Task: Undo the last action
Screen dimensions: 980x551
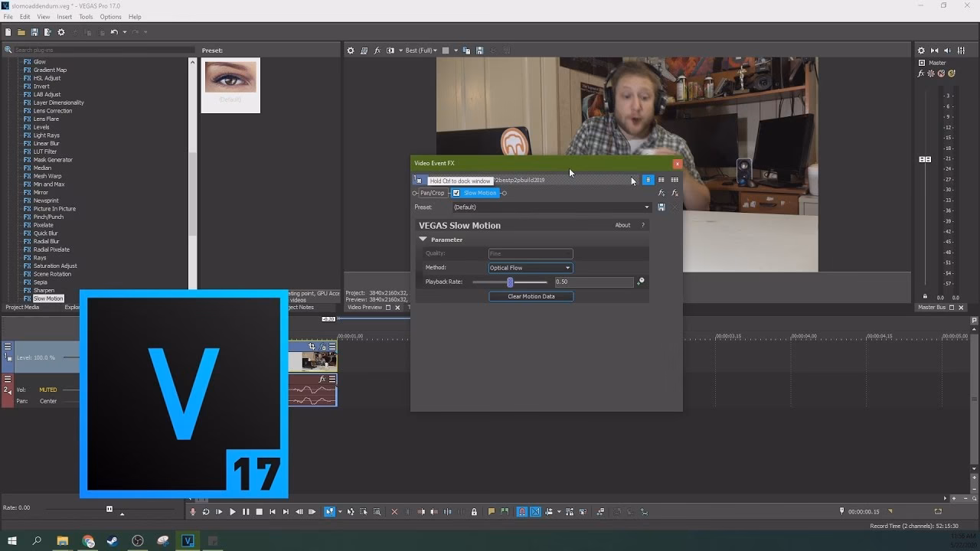Action: (114, 32)
